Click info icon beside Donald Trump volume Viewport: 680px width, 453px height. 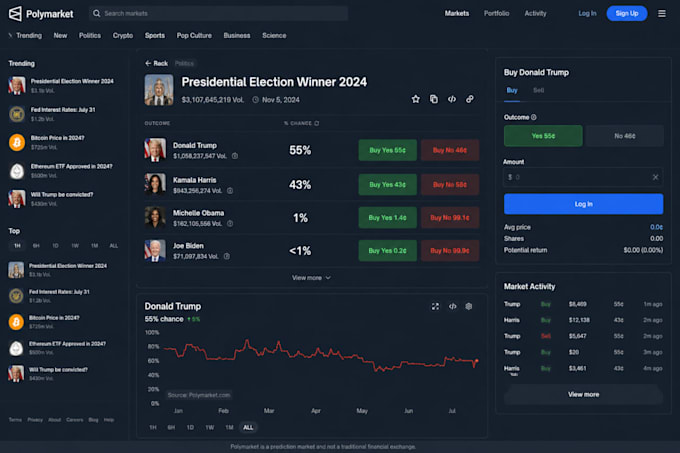[x=235, y=156]
